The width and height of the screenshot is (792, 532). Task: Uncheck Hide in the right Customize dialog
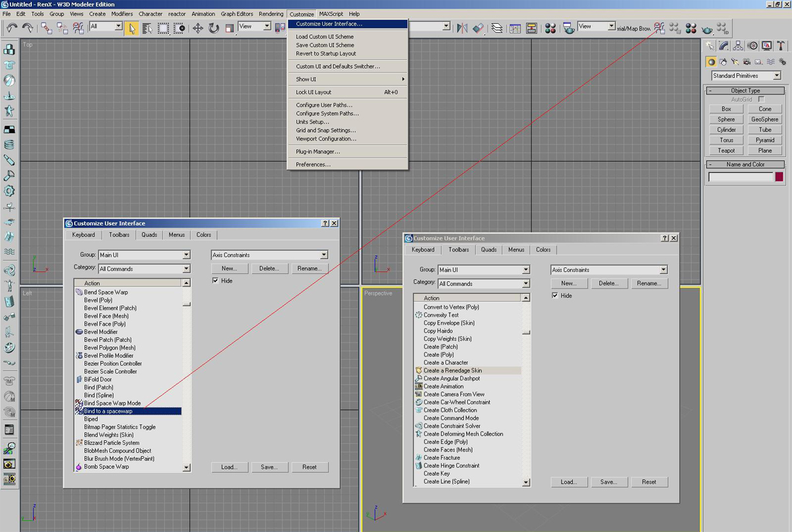click(x=555, y=296)
